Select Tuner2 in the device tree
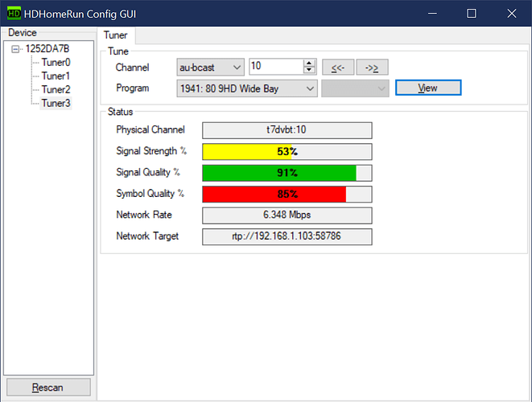The height and width of the screenshot is (402, 532). tap(56, 89)
